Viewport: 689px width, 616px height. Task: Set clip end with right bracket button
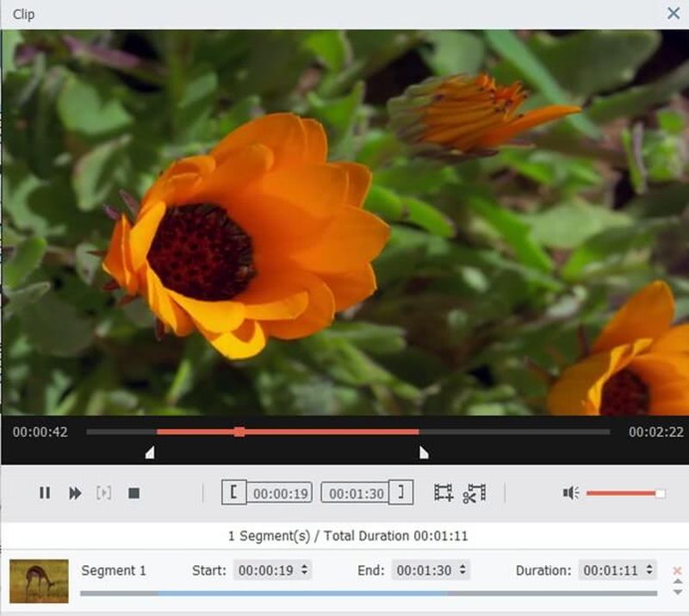click(400, 492)
